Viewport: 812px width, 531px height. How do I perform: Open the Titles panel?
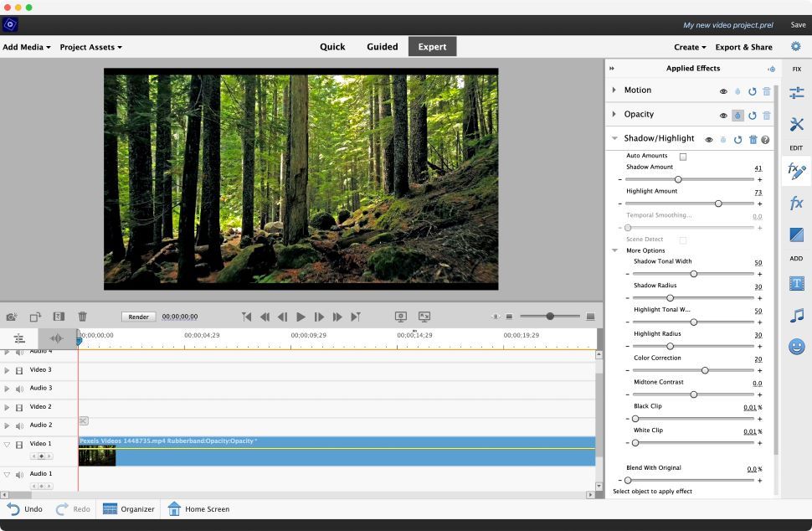[x=795, y=285]
